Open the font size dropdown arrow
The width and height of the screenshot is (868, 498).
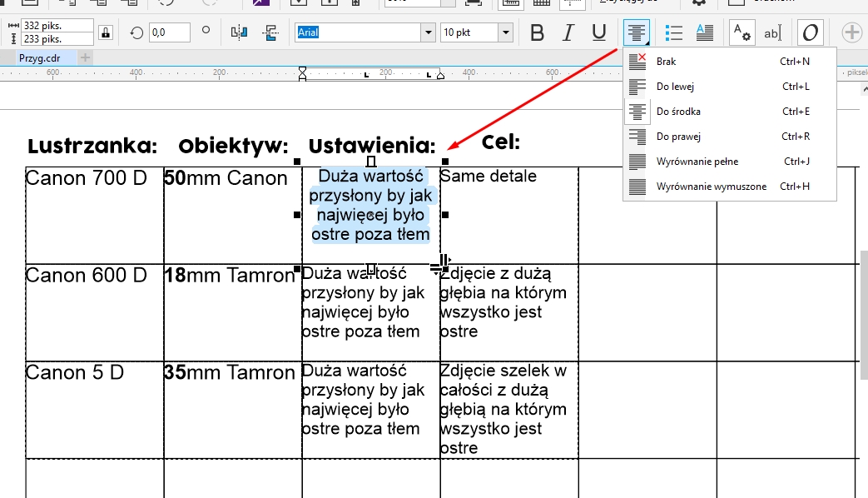505,33
